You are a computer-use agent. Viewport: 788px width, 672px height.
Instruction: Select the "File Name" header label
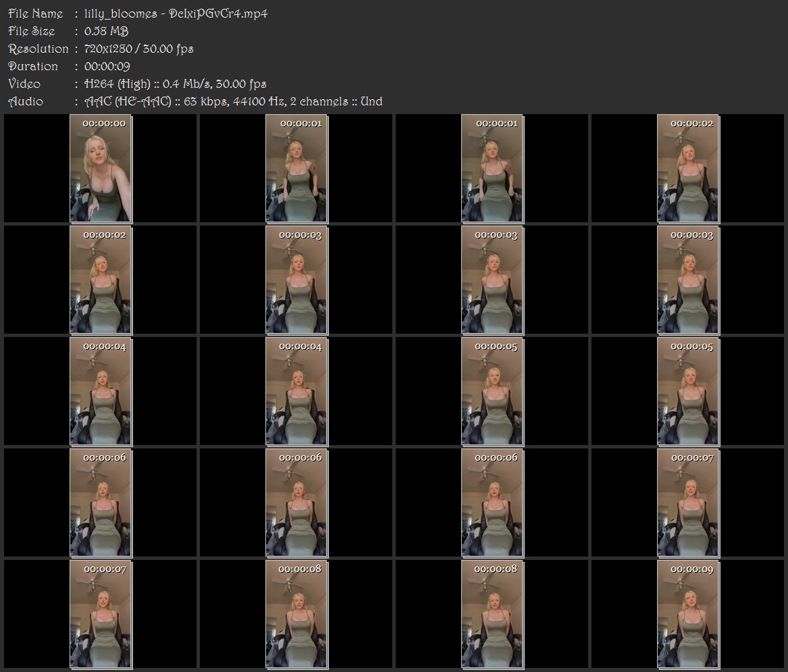(x=36, y=14)
